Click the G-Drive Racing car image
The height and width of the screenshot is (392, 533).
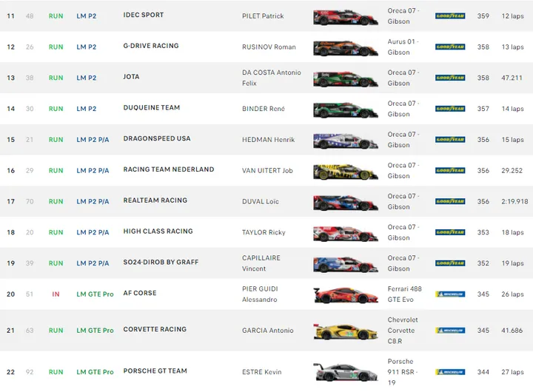click(x=346, y=48)
